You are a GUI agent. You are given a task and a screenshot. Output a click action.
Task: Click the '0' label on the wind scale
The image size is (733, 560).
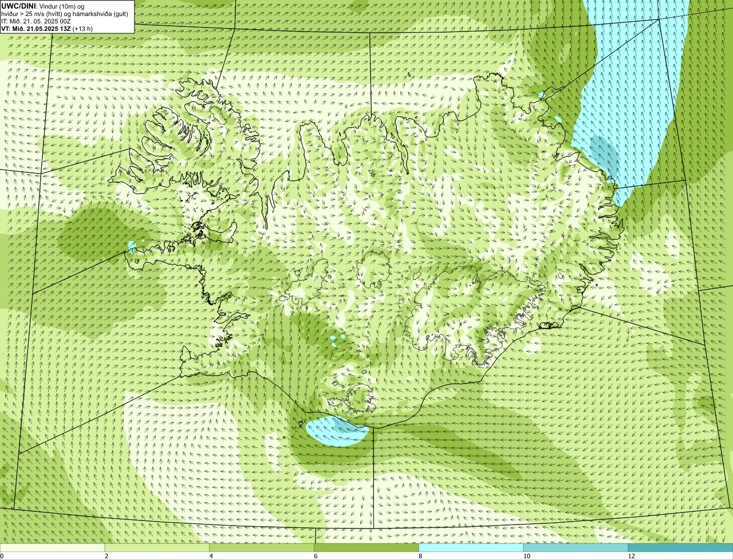pos(2,556)
